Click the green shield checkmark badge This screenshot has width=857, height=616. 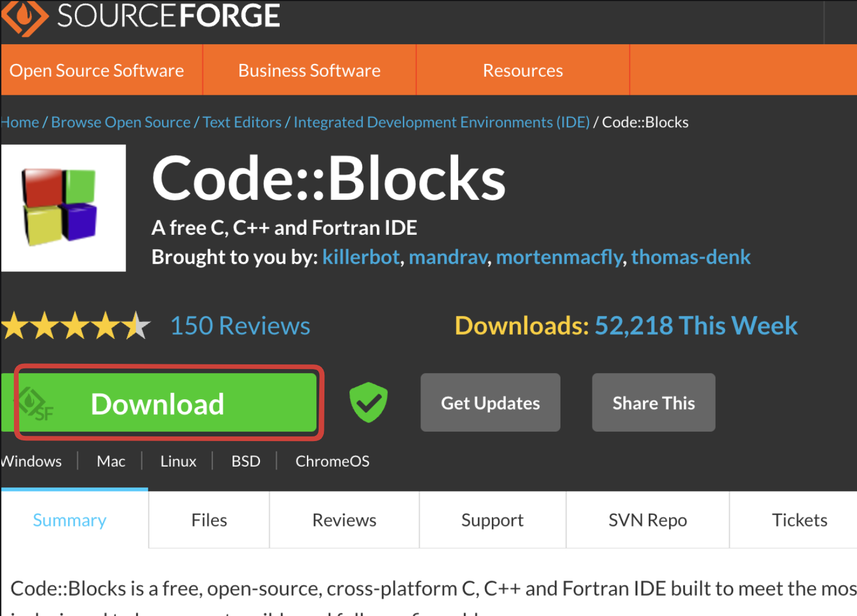click(368, 402)
